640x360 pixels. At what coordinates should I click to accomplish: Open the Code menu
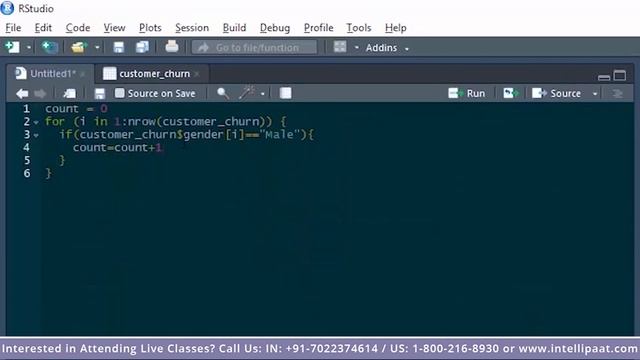click(78, 28)
